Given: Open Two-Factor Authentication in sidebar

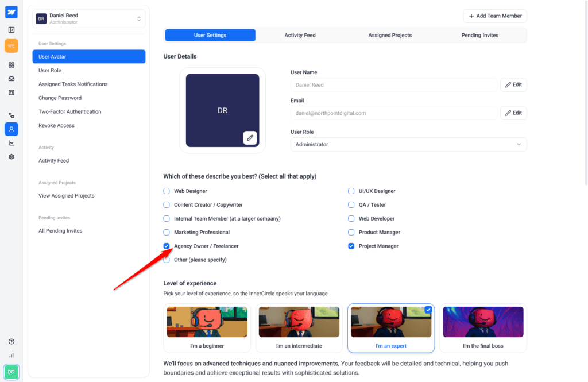Looking at the screenshot, I should (x=69, y=112).
